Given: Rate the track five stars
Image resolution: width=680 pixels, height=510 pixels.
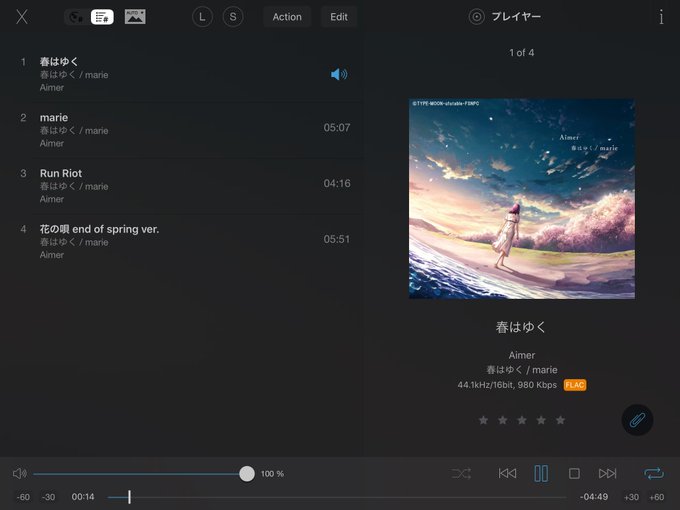Looking at the screenshot, I should point(560,420).
